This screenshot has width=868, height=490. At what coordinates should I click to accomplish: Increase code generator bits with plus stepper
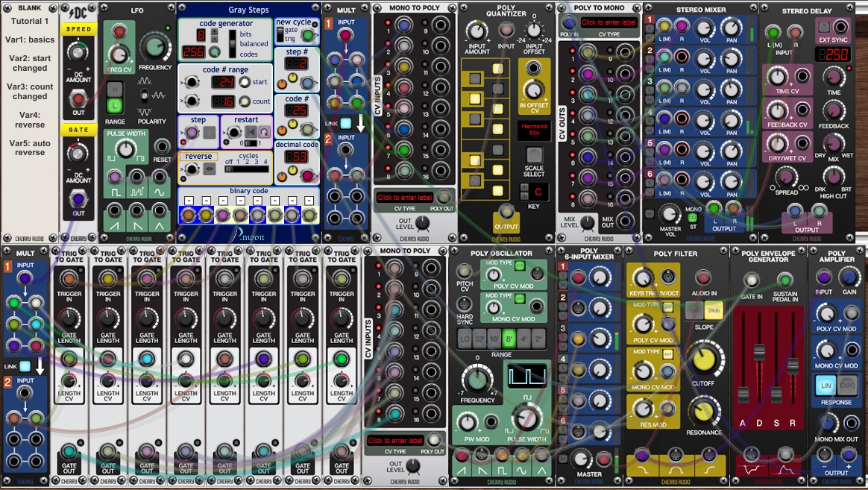pos(214,30)
